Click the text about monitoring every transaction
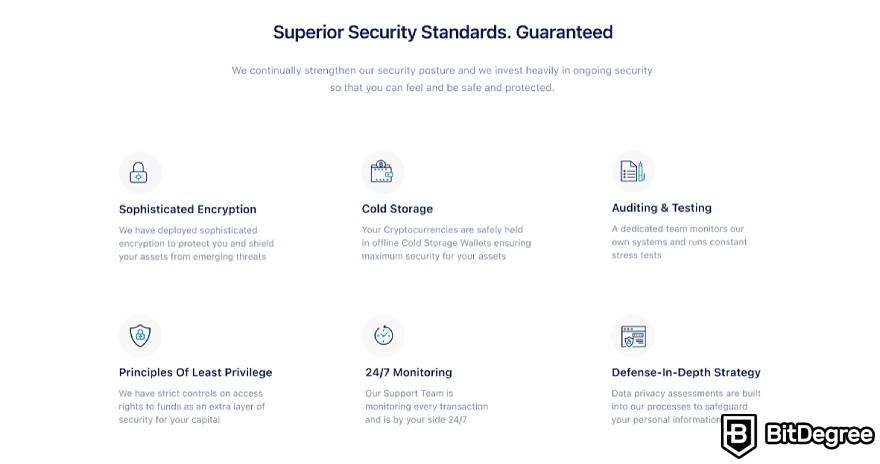 (427, 406)
